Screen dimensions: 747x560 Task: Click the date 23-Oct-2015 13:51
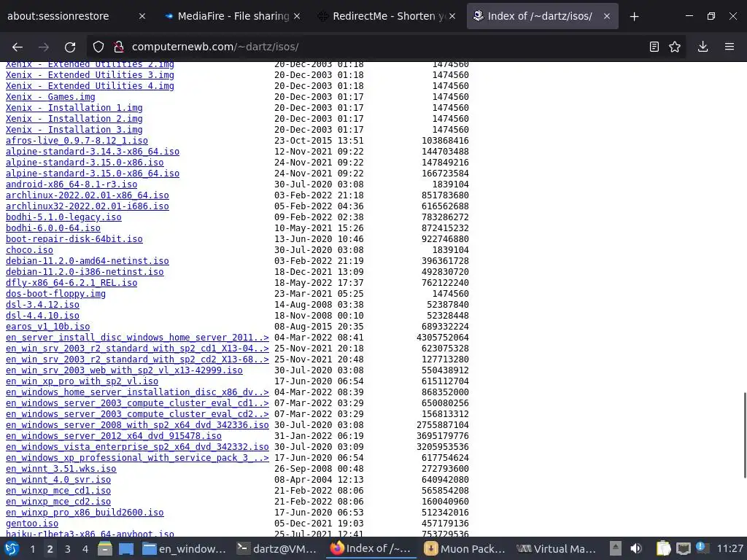(319, 141)
